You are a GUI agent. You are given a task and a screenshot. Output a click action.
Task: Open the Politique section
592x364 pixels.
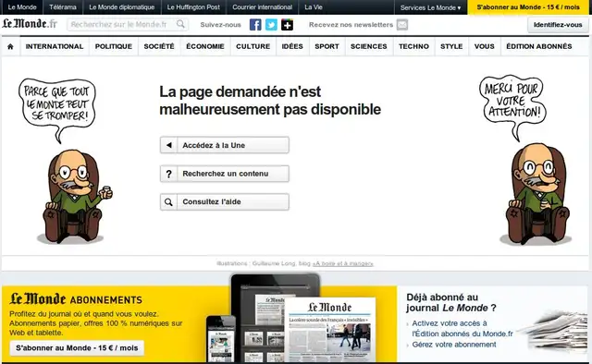(x=113, y=46)
